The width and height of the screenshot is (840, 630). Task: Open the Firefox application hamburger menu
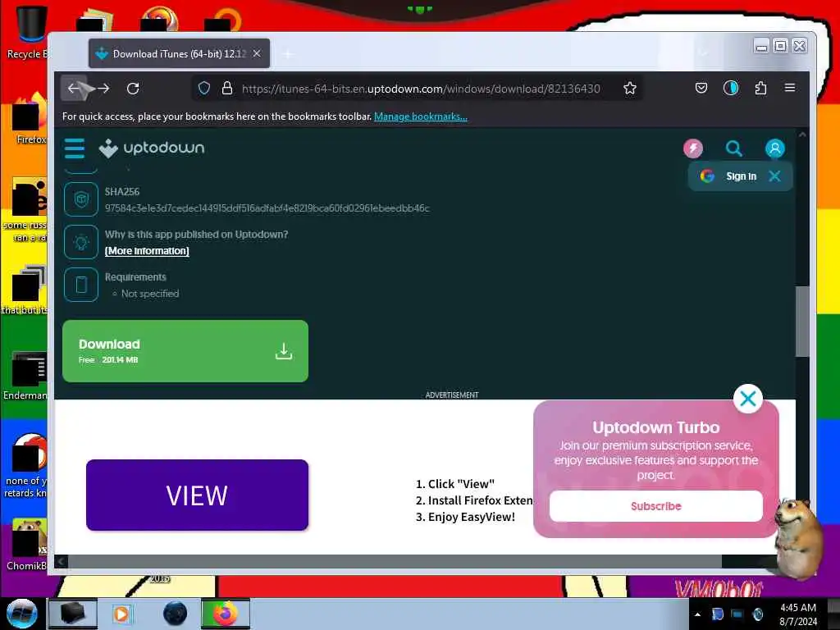tap(790, 88)
